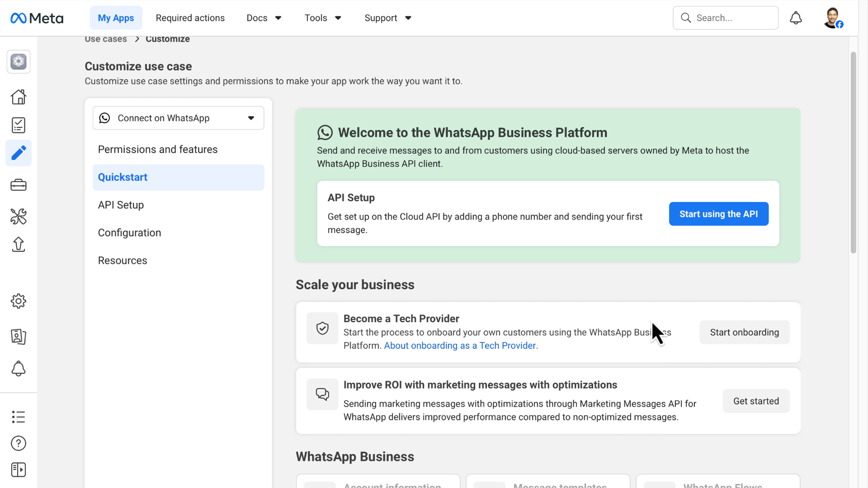Image resolution: width=868 pixels, height=488 pixels.
Task: Click the Publish upload arrow icon
Action: [x=19, y=244]
